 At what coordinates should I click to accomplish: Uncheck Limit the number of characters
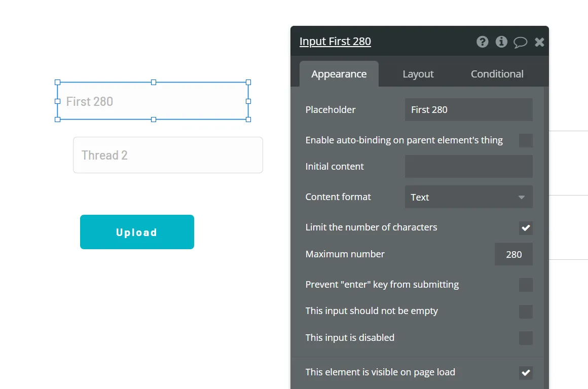(x=526, y=227)
